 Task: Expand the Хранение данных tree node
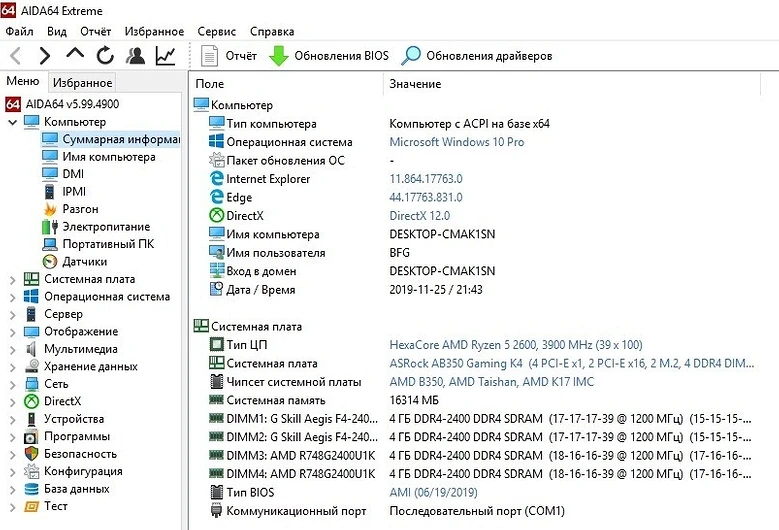(12, 367)
